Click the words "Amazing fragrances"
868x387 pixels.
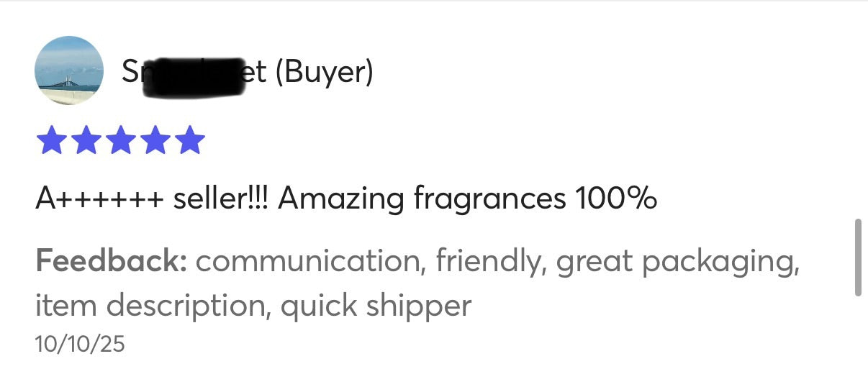[422, 199]
